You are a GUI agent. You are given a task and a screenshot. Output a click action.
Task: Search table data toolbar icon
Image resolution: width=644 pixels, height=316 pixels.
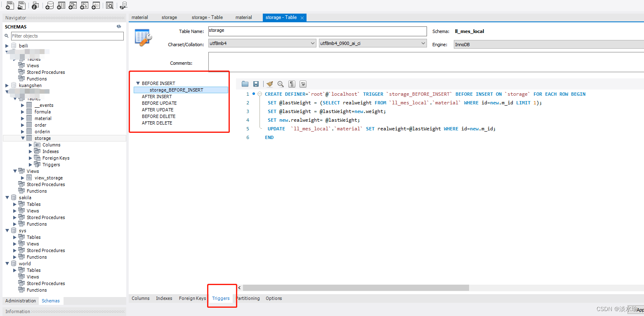pos(110,5)
